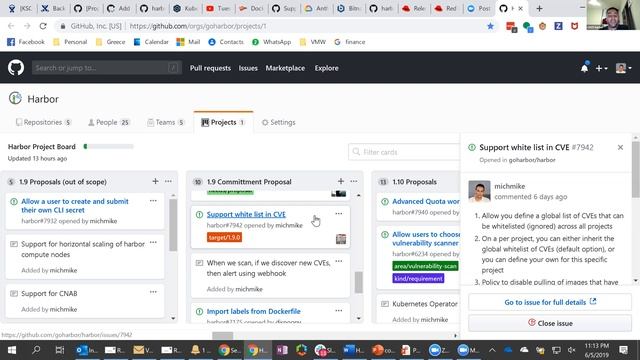This screenshot has height=360, width=640.
Task: Open menu for CVE webhook alert card
Action: click(x=339, y=261)
